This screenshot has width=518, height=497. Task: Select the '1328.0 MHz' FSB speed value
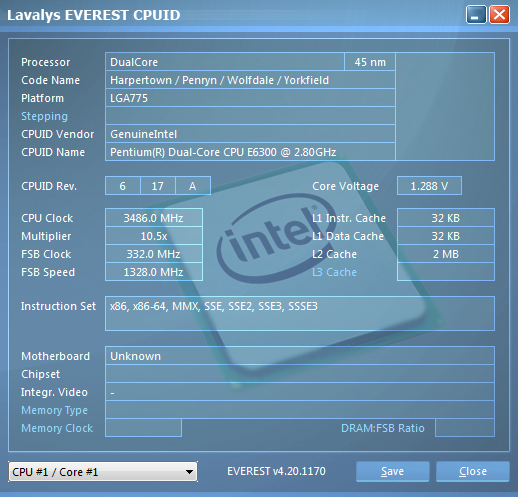click(154, 272)
